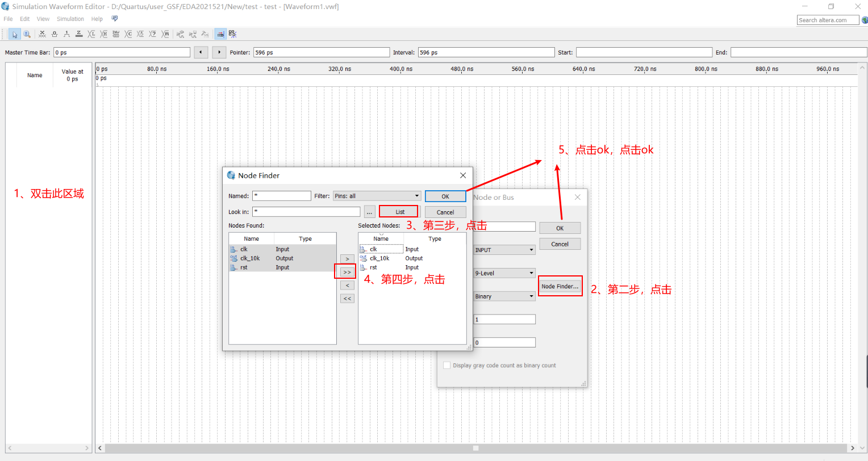Close the Node Finder dialog
This screenshot has height=461, width=868.
463,175
